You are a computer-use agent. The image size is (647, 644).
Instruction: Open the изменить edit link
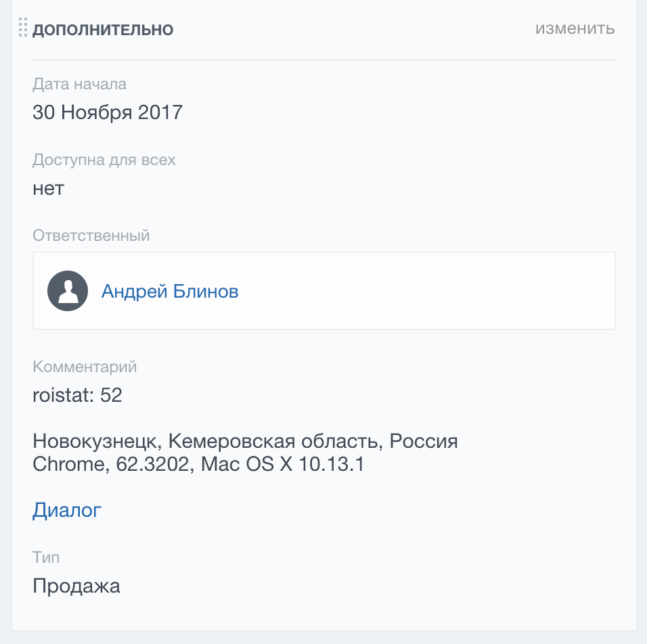pyautogui.click(x=575, y=28)
